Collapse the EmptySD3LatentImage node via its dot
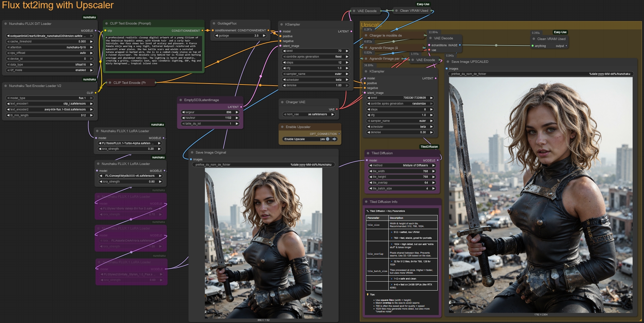 point(181,100)
